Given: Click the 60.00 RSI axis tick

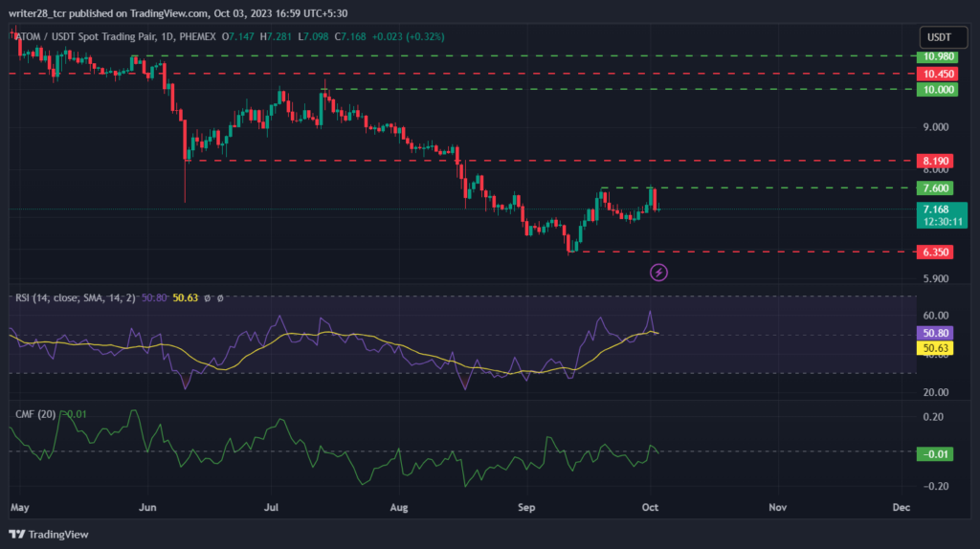Looking at the screenshot, I should point(936,316).
